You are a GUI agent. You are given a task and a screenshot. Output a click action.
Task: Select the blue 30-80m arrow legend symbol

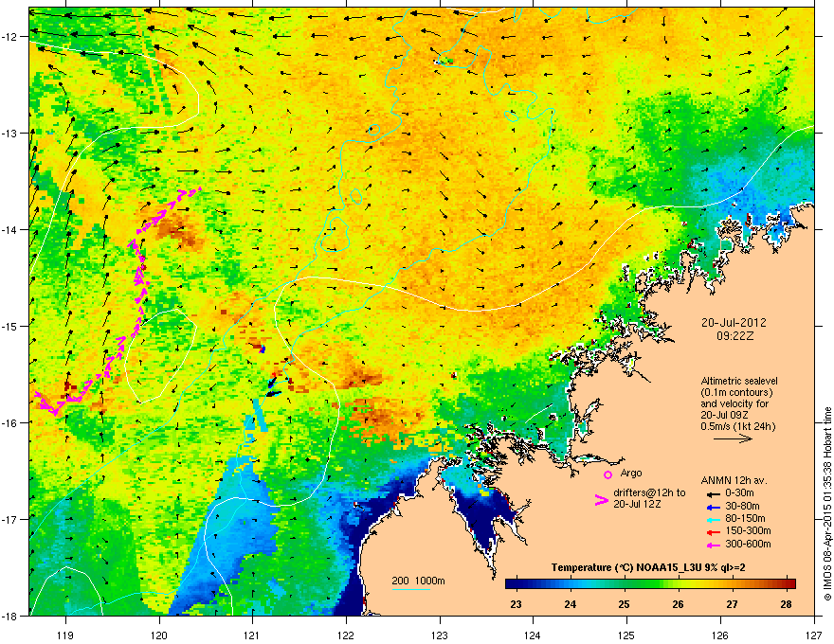(712, 507)
